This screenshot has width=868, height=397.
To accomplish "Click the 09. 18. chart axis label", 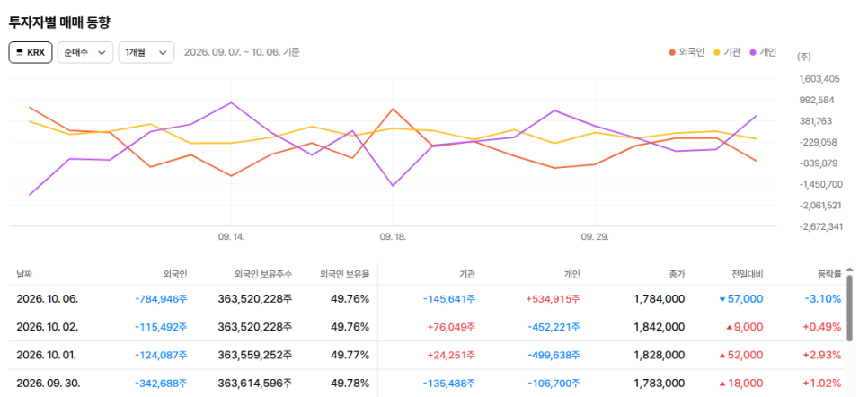I will (x=393, y=237).
